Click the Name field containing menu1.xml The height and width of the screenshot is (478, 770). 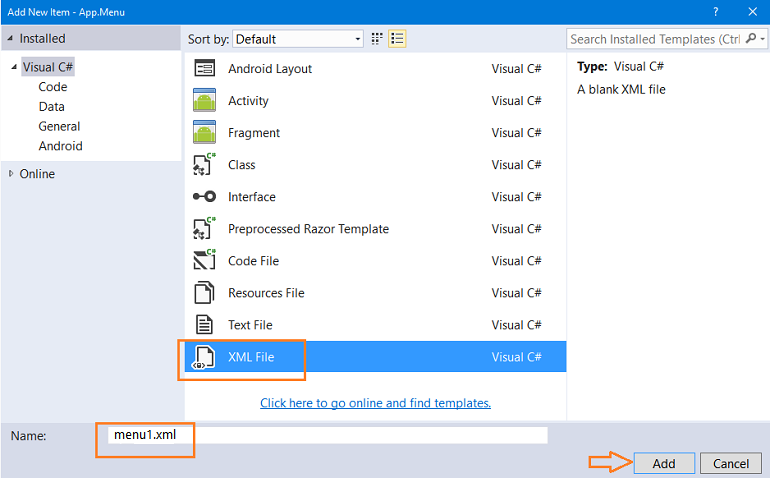point(328,435)
